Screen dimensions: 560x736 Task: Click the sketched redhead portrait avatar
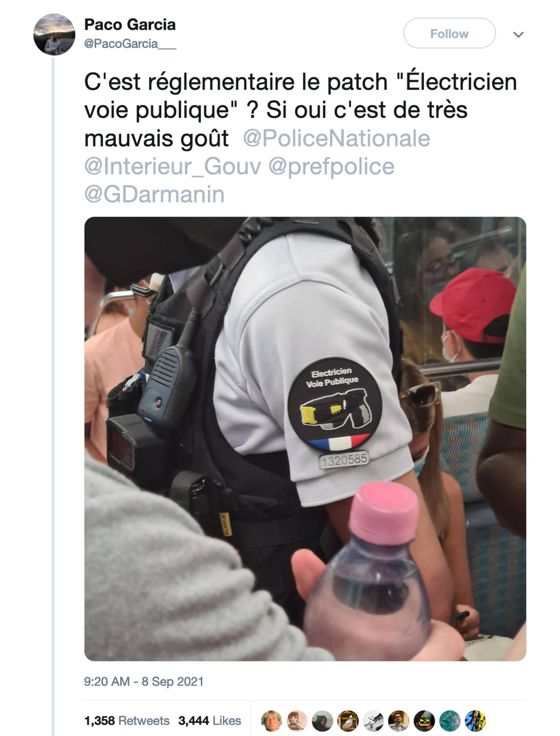click(297, 721)
